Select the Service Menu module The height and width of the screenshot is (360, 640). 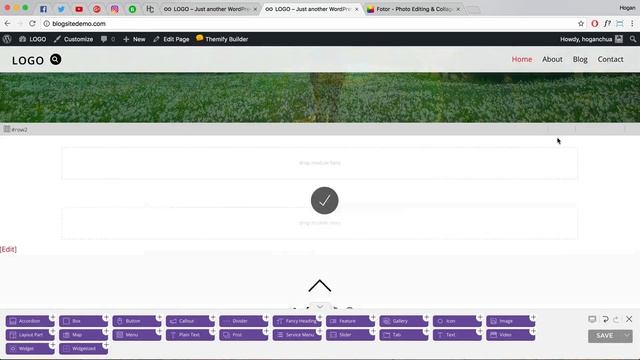click(x=297, y=335)
